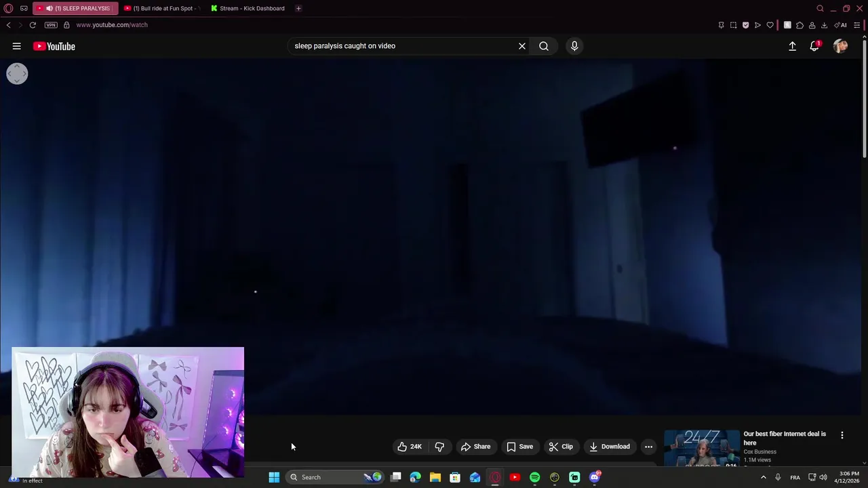Viewport: 868px width, 488px height.
Task: Open the 24/7 fiber Internet ad thumbnail
Action: [x=702, y=448]
